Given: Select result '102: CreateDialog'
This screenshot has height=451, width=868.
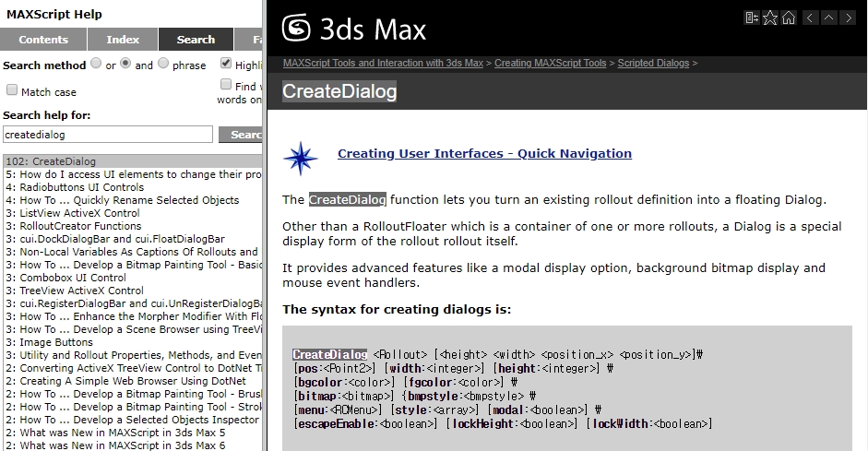Looking at the screenshot, I should tap(133, 161).
